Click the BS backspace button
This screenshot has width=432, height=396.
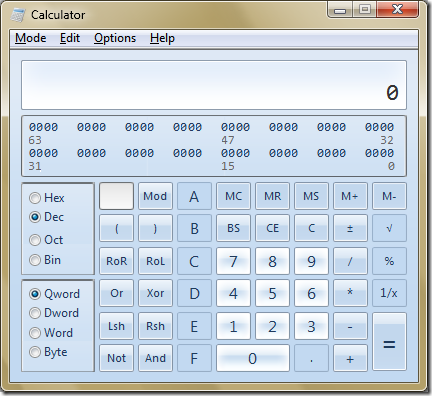point(233,228)
